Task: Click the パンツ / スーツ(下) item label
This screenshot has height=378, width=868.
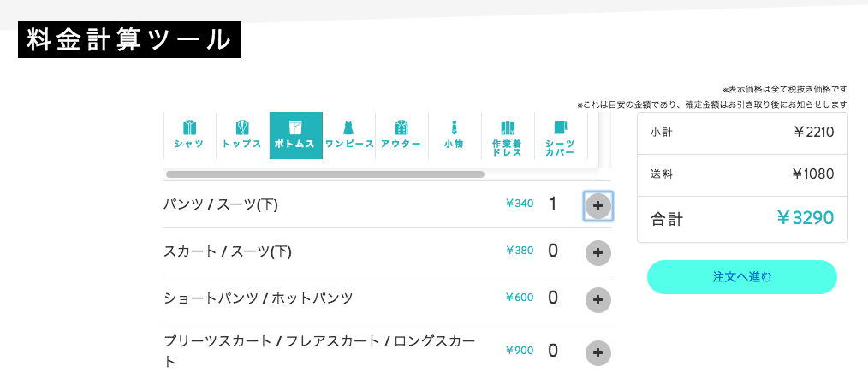Action: click(220, 204)
